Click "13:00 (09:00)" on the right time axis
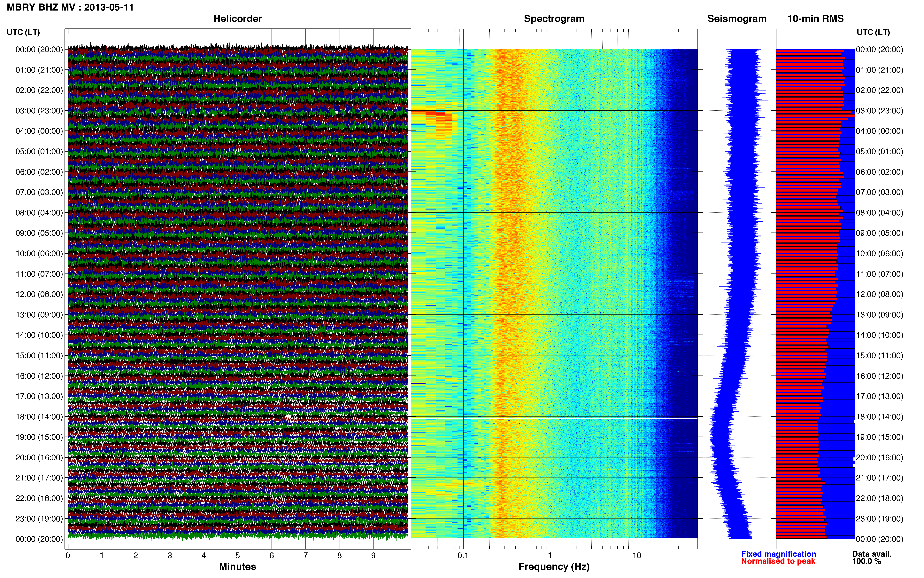The width and height of the screenshot is (924, 578). pos(880,315)
